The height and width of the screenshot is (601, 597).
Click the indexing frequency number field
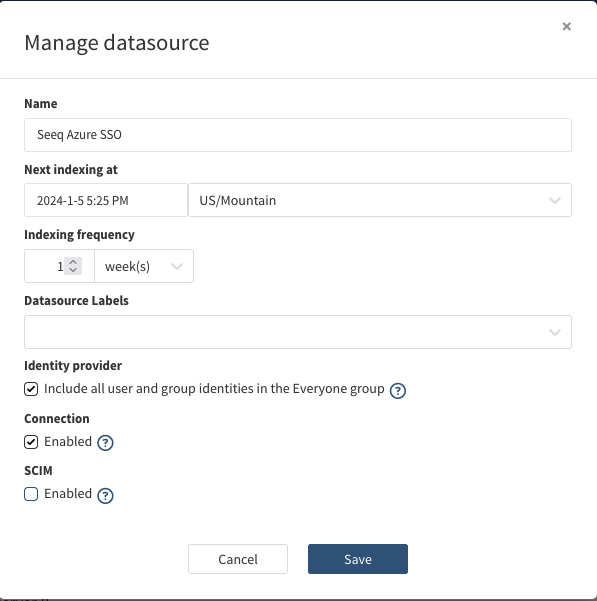(x=59, y=266)
